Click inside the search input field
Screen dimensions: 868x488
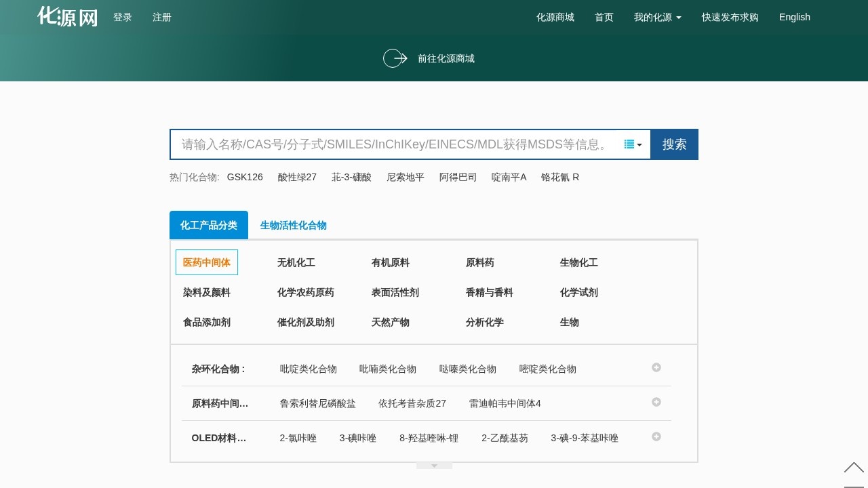[x=393, y=144]
